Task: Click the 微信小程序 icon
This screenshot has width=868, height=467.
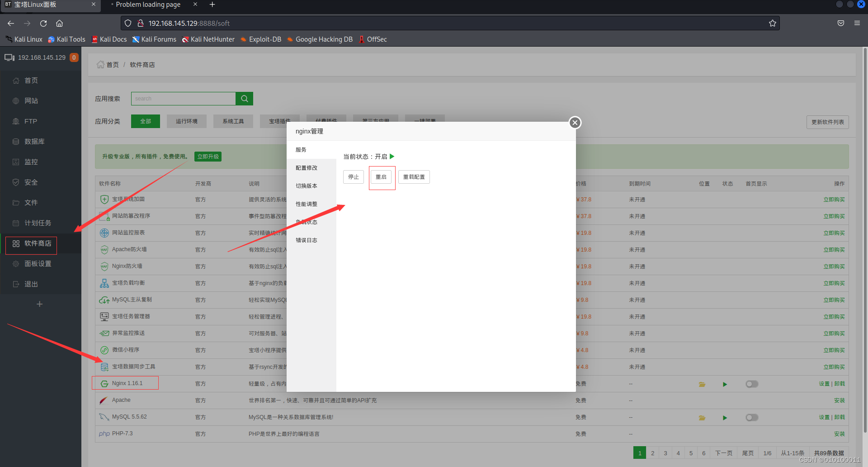Action: coord(104,350)
